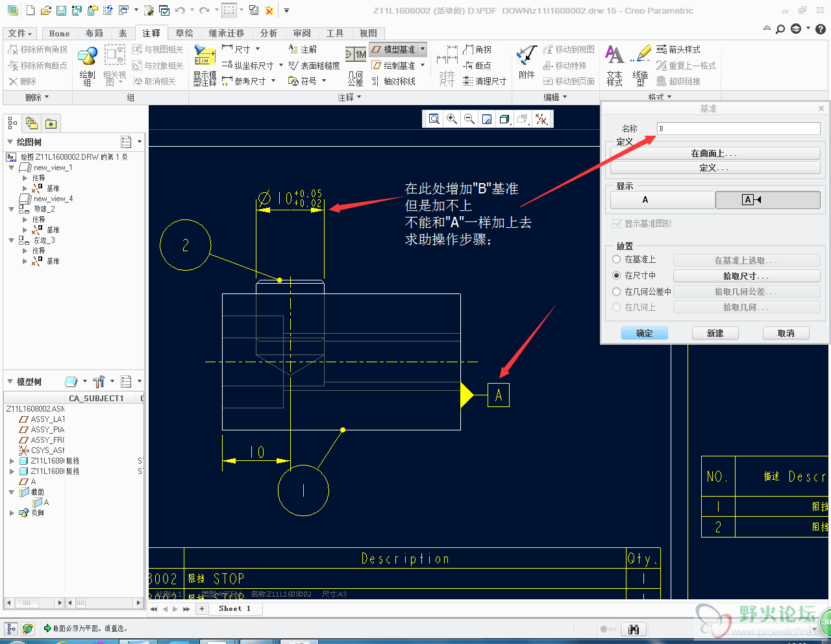831x644 pixels.
Task: Switch to the 分析 analysis tab
Action: (x=269, y=33)
